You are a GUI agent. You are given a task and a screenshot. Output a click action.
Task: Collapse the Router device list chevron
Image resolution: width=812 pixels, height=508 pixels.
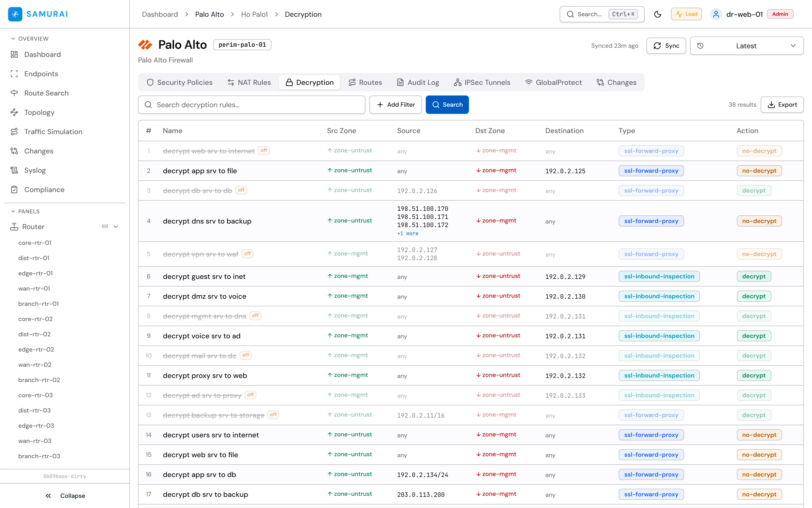click(x=116, y=227)
